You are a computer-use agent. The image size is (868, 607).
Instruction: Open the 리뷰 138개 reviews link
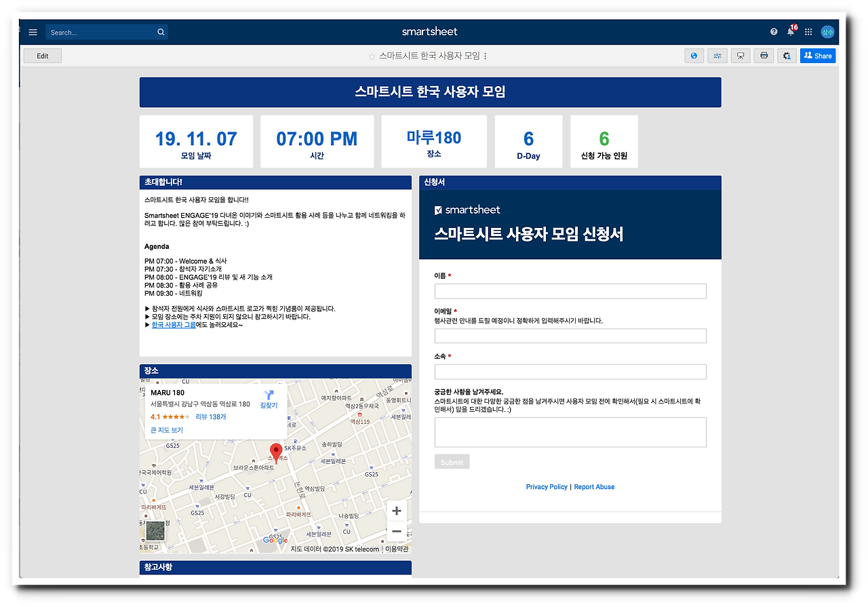(x=211, y=417)
